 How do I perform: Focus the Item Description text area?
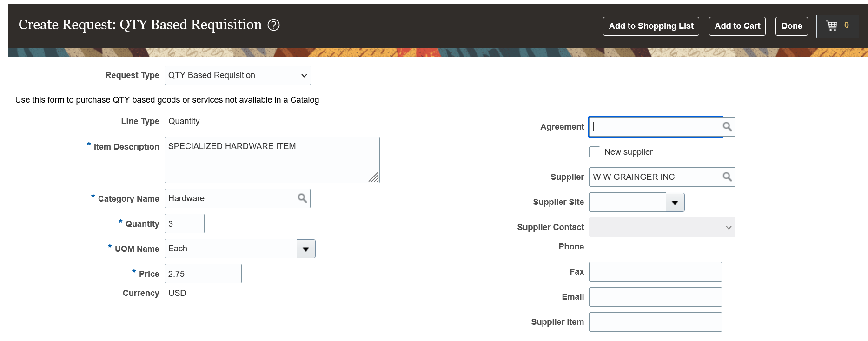pyautogui.click(x=272, y=160)
